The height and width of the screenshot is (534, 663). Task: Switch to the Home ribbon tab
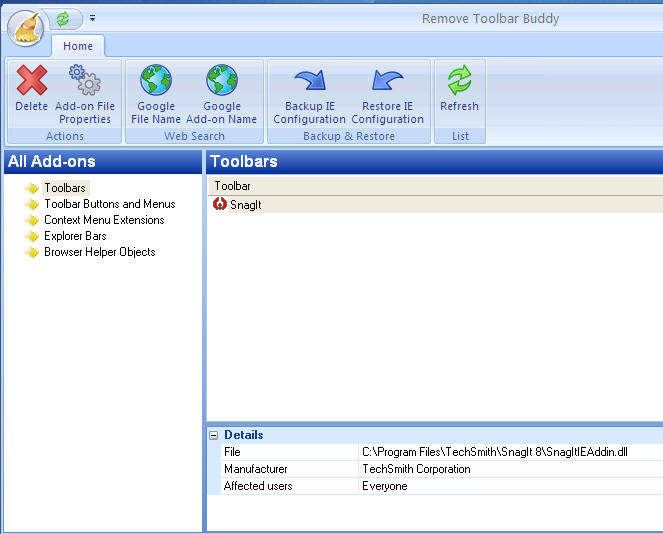[x=78, y=46]
